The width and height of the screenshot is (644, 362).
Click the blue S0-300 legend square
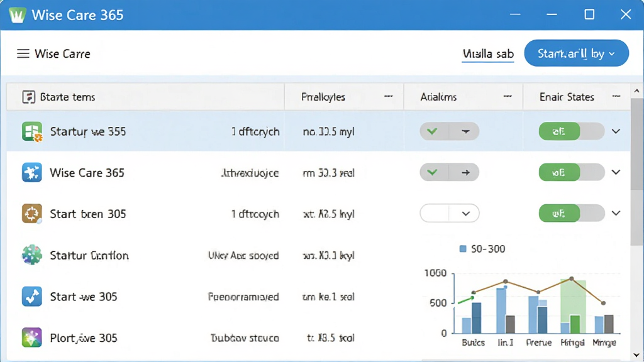(x=463, y=249)
